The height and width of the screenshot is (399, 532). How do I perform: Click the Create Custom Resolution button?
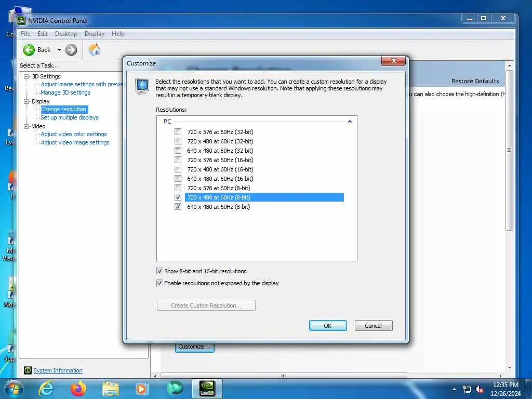pos(206,305)
